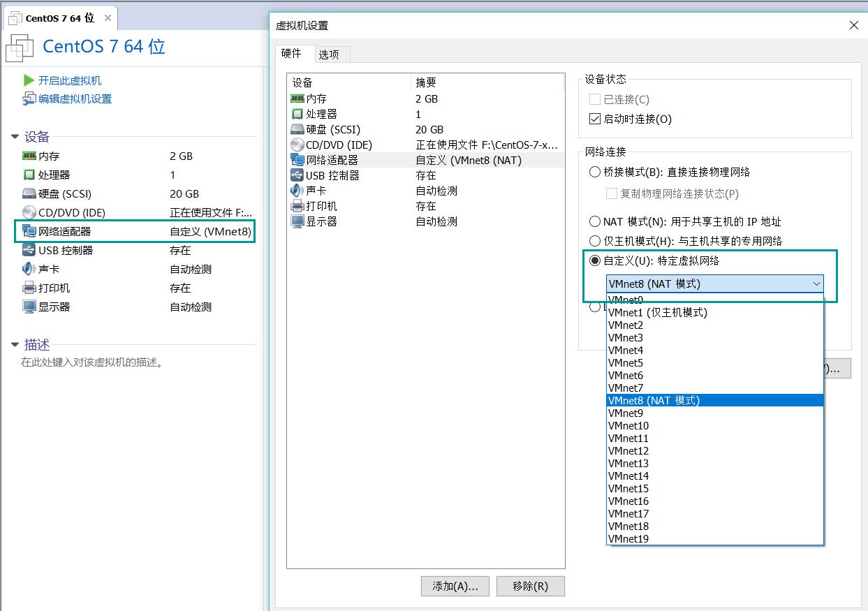Click the 添加(A)... button
This screenshot has width=868, height=611.
coord(455,587)
